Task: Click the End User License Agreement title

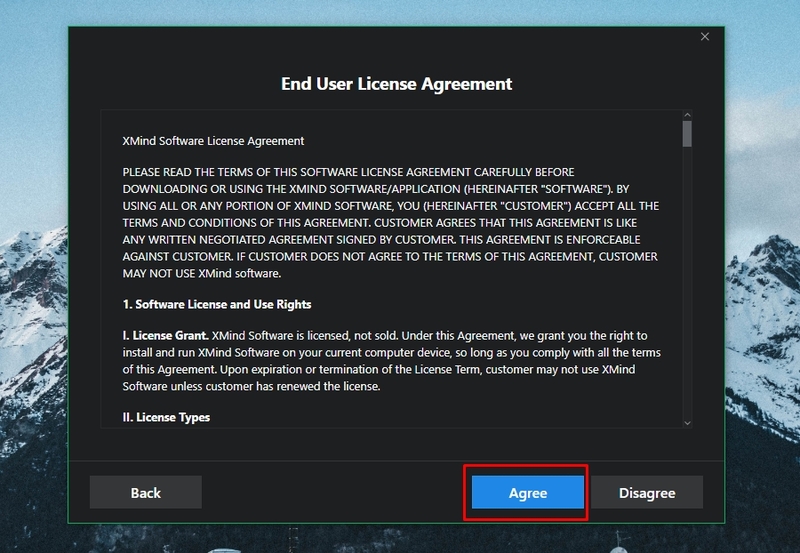Action: (396, 84)
